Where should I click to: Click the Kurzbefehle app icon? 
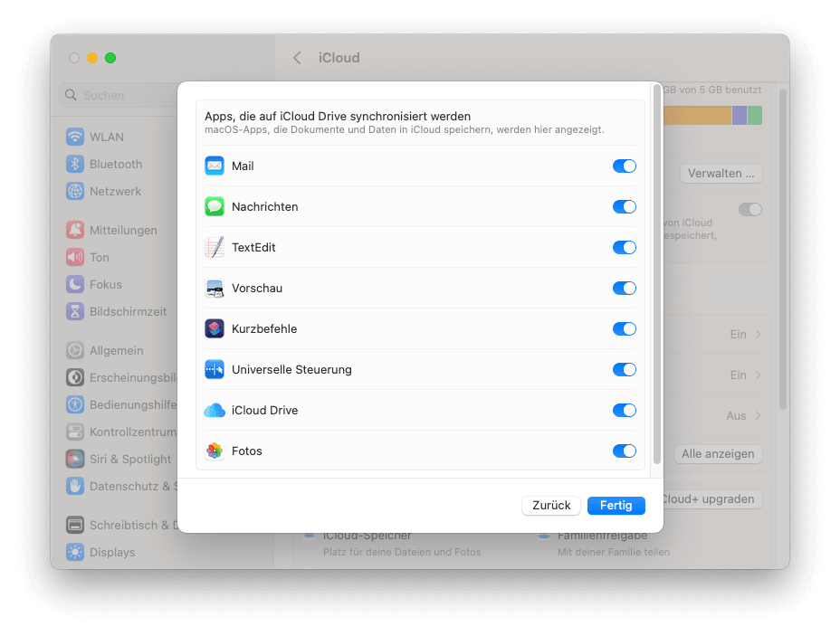click(215, 328)
